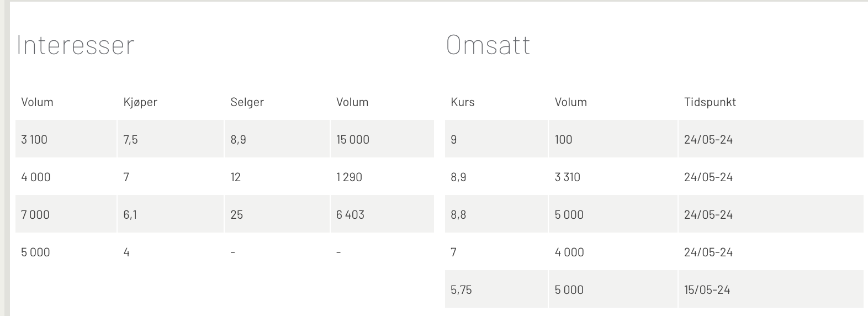Click the 6 403 volume cell
Screen dimensions: 868x316
click(382, 214)
